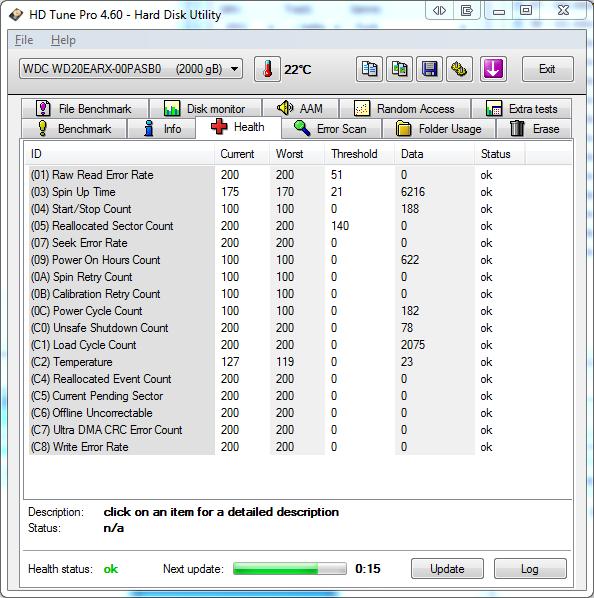This screenshot has height=598, width=594.
Task: Click the 140 threshold value
Action: 340,226
